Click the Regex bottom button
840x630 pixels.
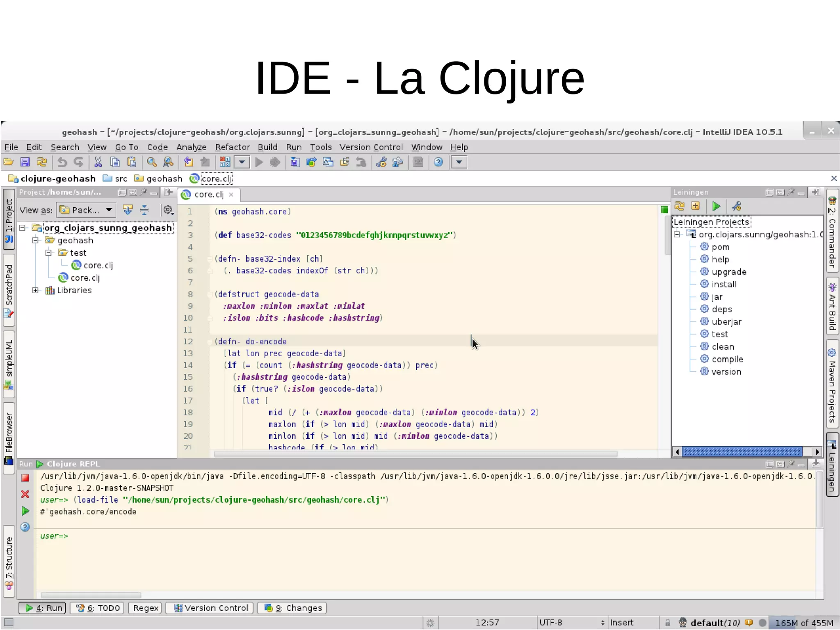point(145,608)
